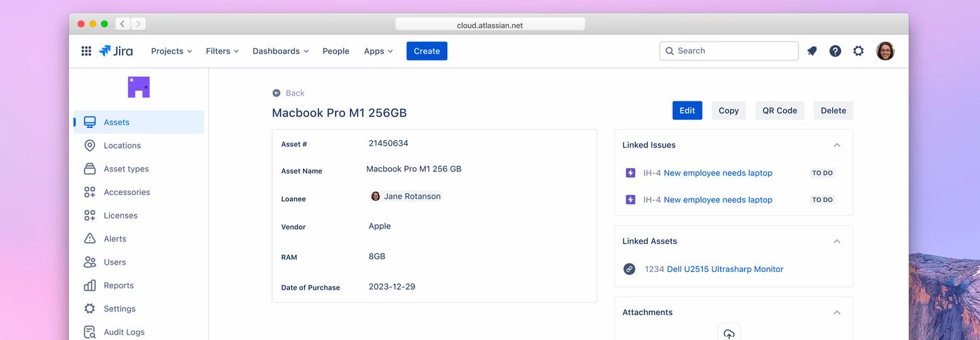Select Assets in the sidebar

coord(139,122)
